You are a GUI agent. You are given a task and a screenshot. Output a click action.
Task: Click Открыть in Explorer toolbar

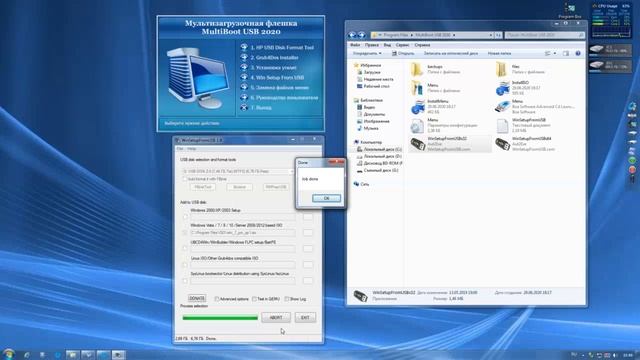pos(403,53)
